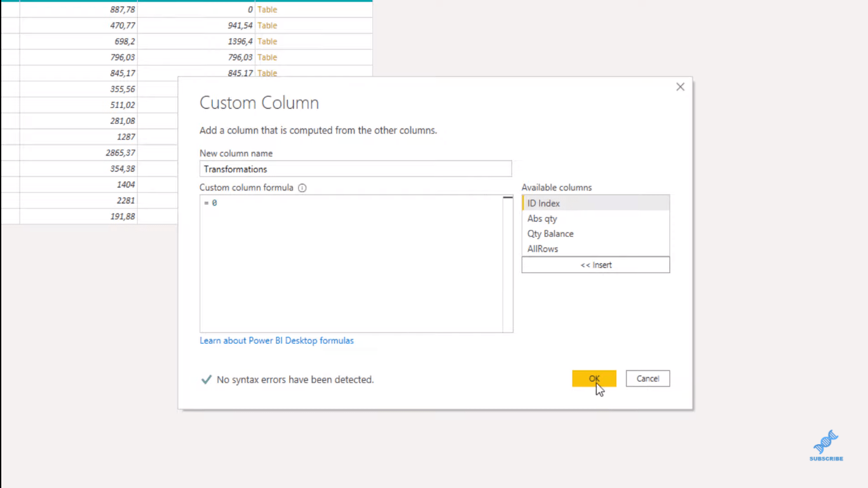Click the cell with 191,88

click(x=79, y=216)
